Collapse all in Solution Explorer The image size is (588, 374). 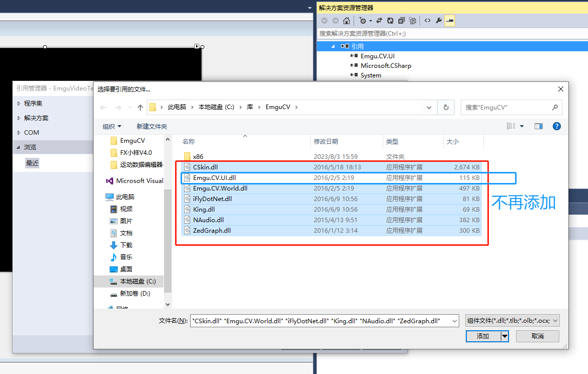click(401, 21)
